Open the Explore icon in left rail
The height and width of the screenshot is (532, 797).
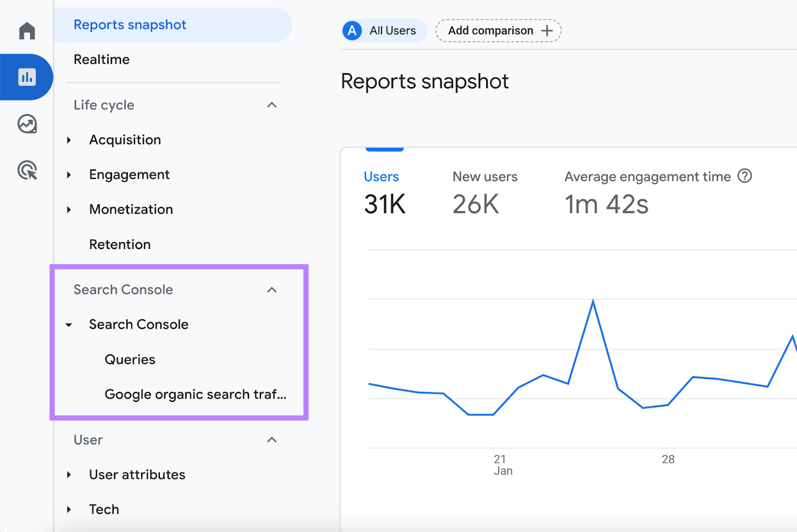pos(26,124)
